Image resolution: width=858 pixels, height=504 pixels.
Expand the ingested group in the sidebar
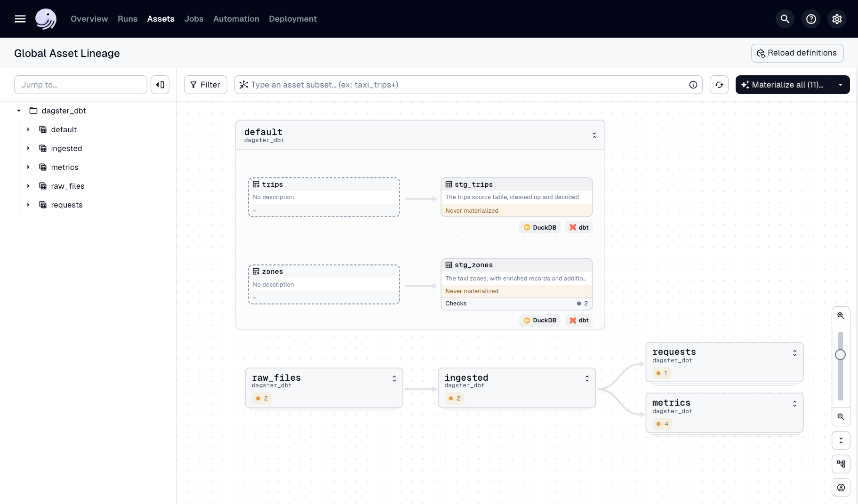pos(28,148)
